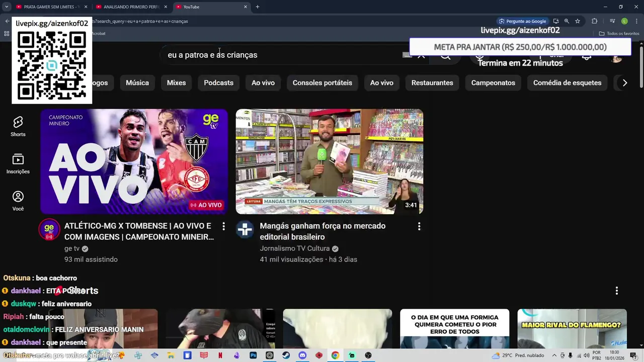Open taskbar clock showing 18:30
This screenshot has height=362, width=644.
point(614,355)
